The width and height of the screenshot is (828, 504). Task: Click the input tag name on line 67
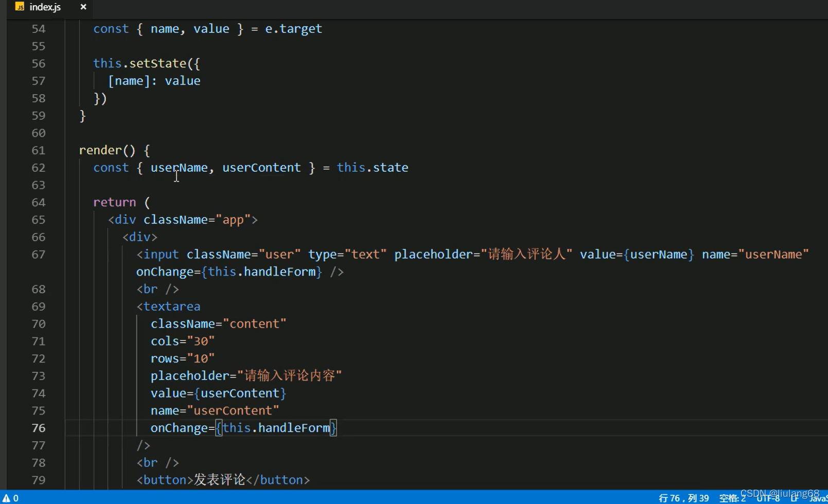tap(161, 254)
